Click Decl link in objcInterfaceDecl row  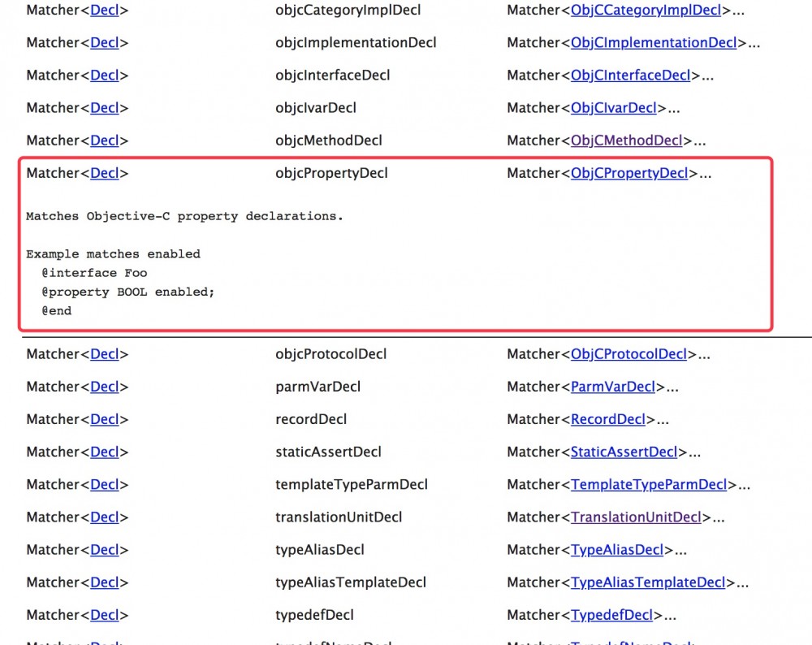pos(105,76)
